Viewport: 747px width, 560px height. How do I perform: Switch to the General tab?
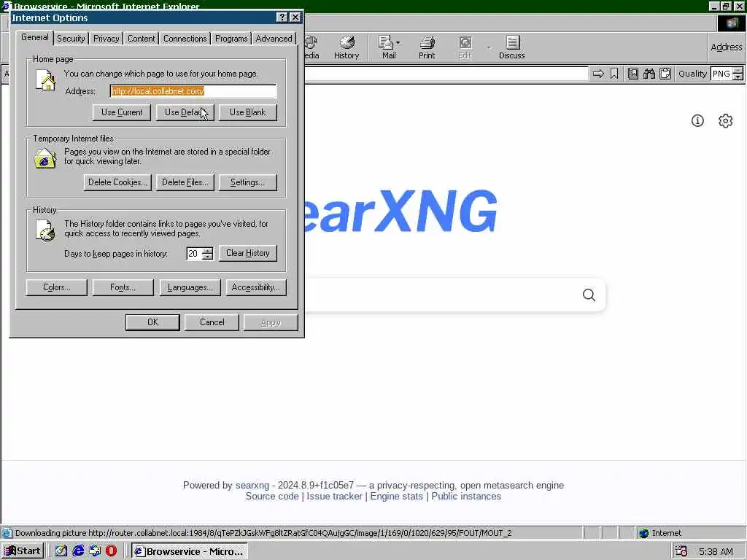(35, 37)
